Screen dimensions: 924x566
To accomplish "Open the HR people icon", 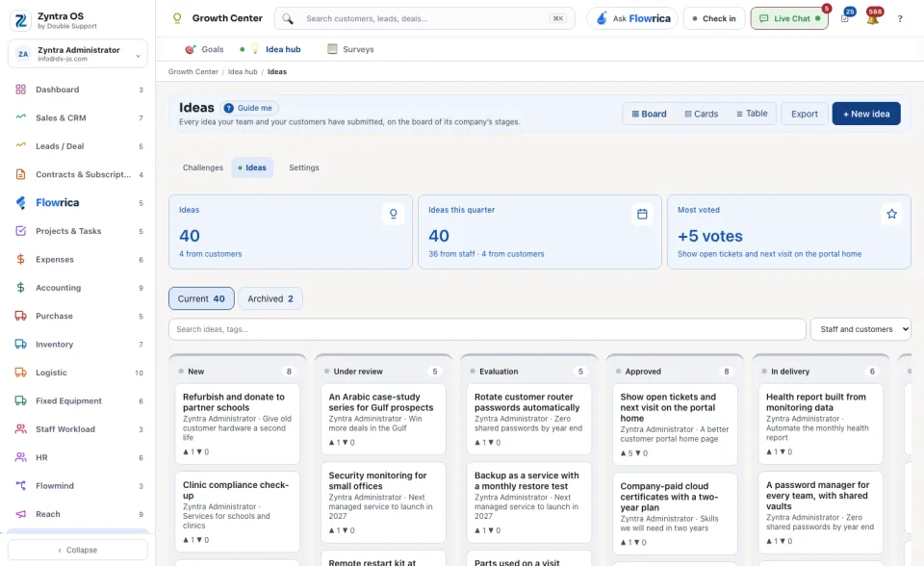I will (20, 457).
